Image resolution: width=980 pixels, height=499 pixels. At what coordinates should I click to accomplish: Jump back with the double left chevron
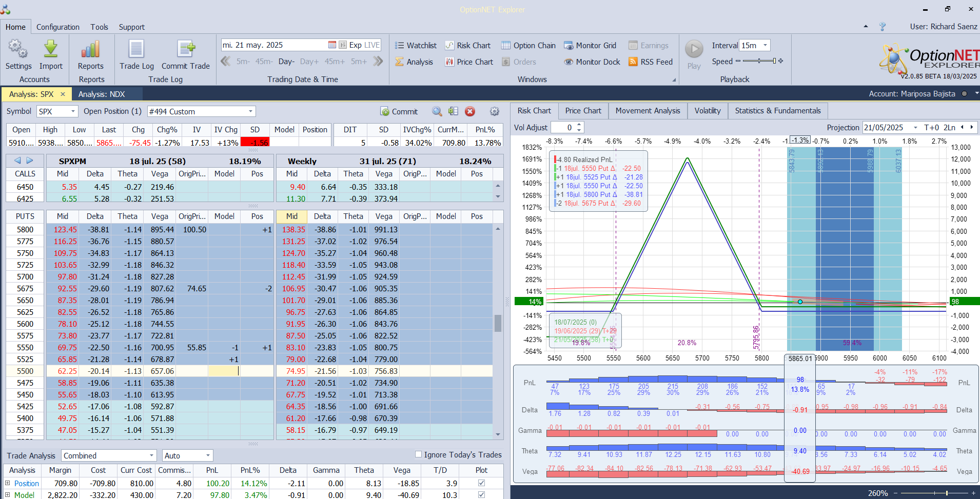point(225,62)
